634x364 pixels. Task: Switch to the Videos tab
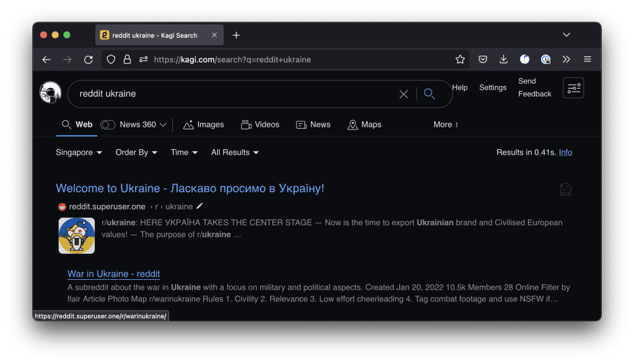click(260, 124)
